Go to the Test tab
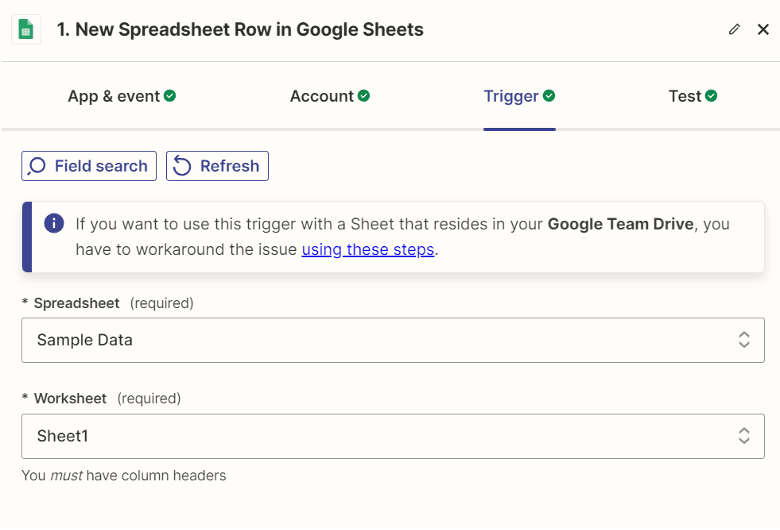 pyautogui.click(x=685, y=96)
